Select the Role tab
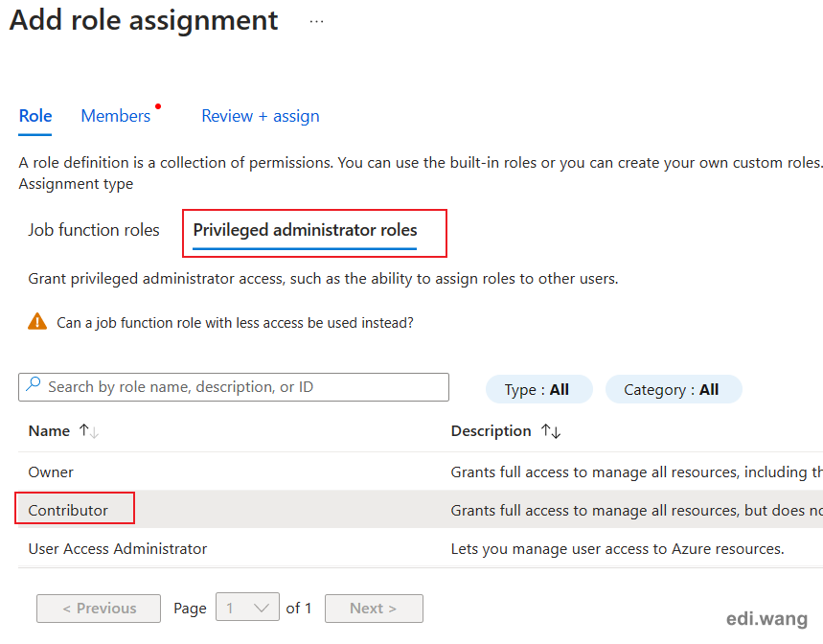The width and height of the screenshot is (823, 644). point(35,116)
